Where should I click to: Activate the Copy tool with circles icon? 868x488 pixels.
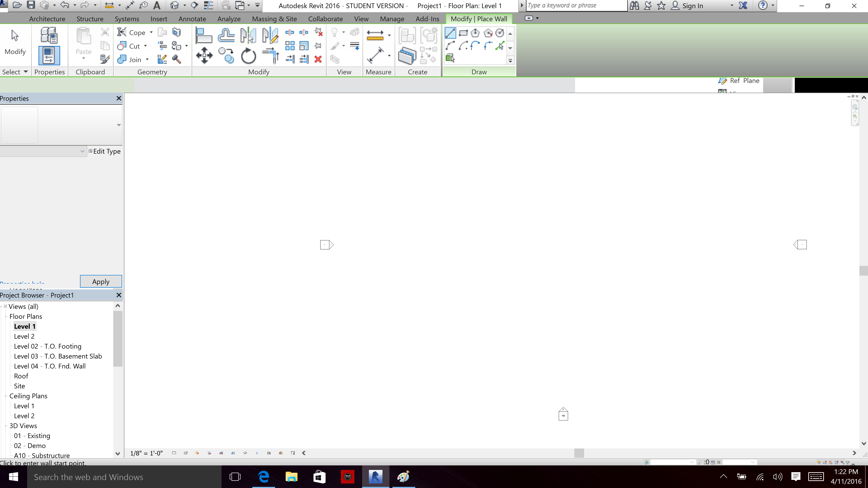(226, 56)
